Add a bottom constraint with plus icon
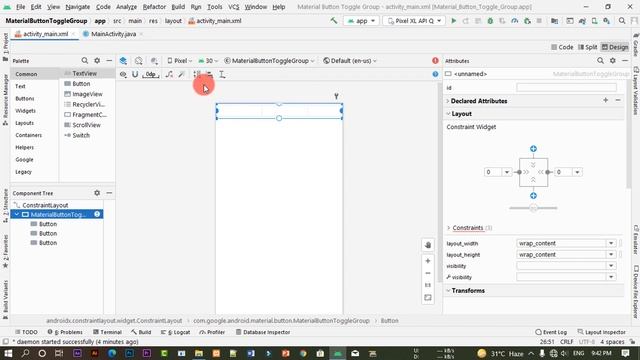This screenshot has height=360, width=640. pyautogui.click(x=533, y=196)
